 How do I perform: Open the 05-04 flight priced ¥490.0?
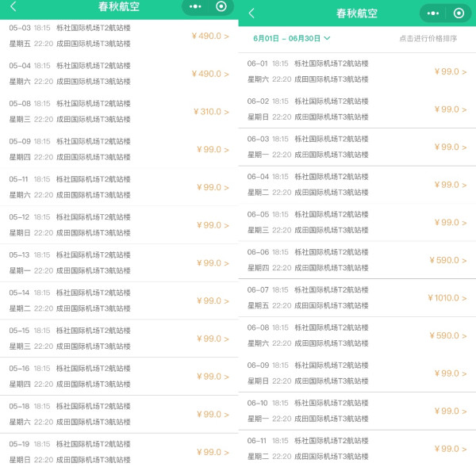click(x=119, y=74)
